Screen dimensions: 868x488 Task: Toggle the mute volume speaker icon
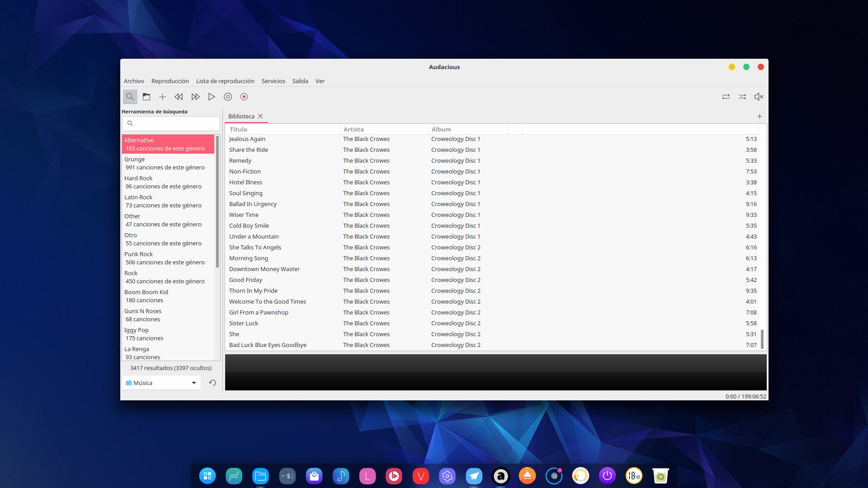pos(759,97)
